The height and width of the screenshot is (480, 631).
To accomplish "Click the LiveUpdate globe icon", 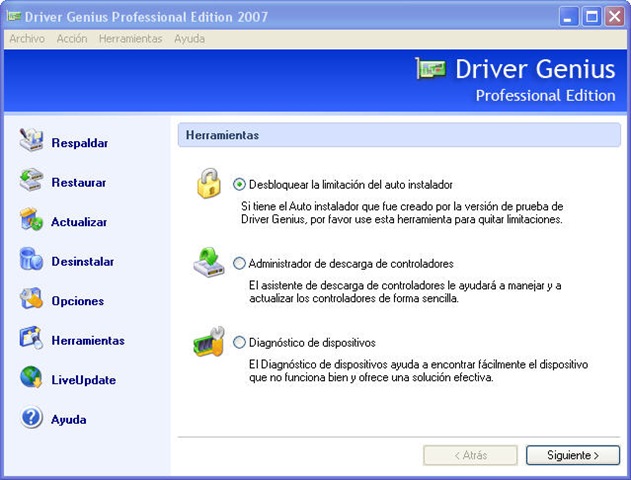I will 31,377.
